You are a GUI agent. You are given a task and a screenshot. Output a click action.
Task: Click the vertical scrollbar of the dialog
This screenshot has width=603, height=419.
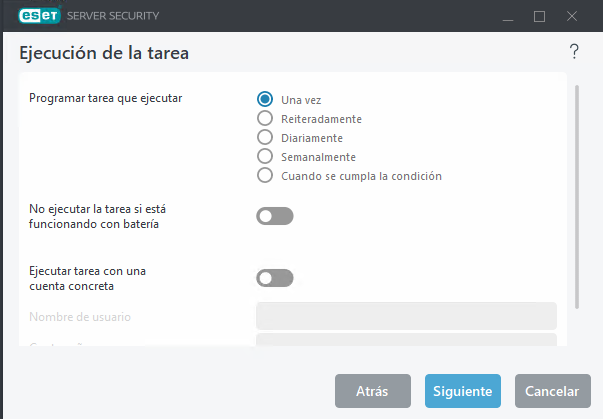click(x=577, y=197)
